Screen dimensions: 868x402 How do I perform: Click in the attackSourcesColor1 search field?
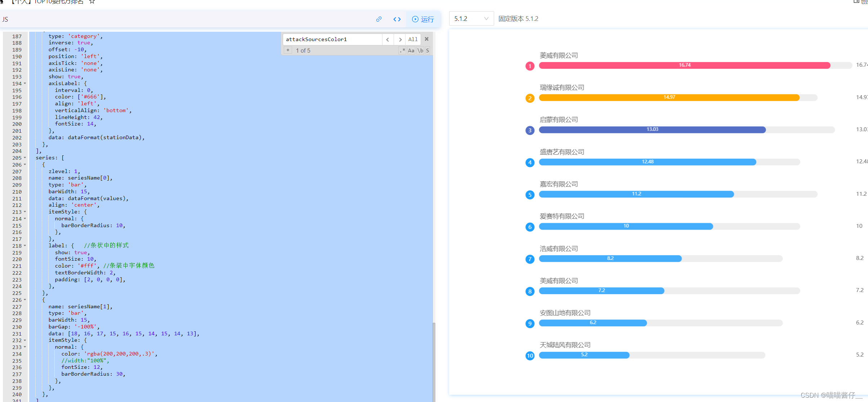click(x=331, y=39)
